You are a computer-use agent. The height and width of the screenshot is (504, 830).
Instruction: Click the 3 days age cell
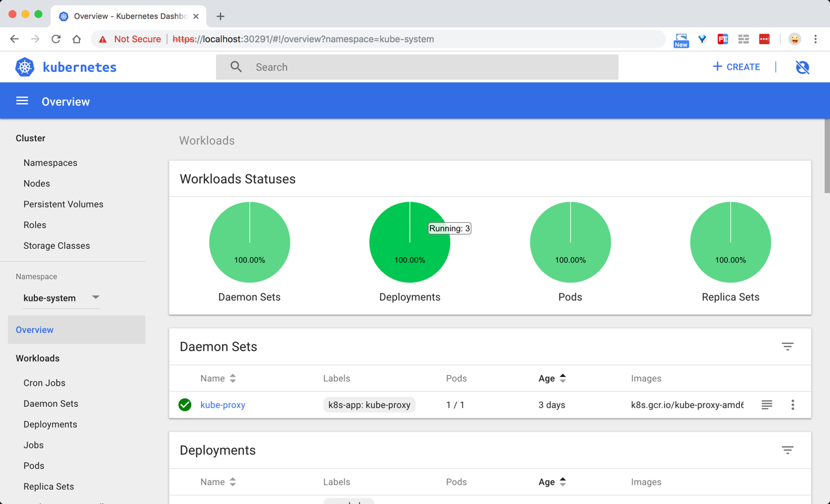(x=552, y=405)
